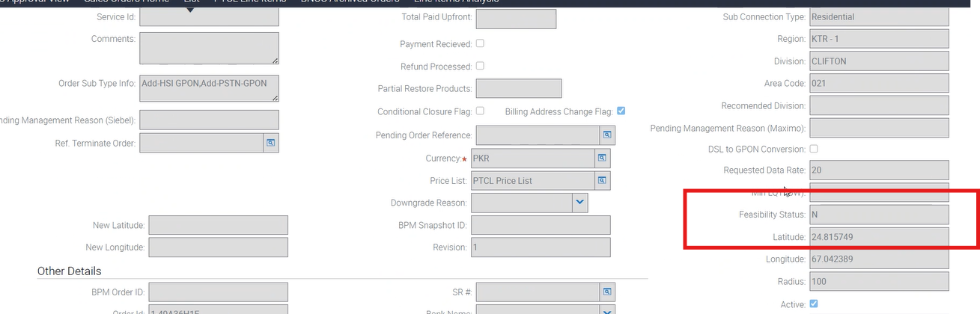This screenshot has width=980, height=314.
Task: Click the Pending Order Reference lookup icon
Action: pyautogui.click(x=608, y=135)
